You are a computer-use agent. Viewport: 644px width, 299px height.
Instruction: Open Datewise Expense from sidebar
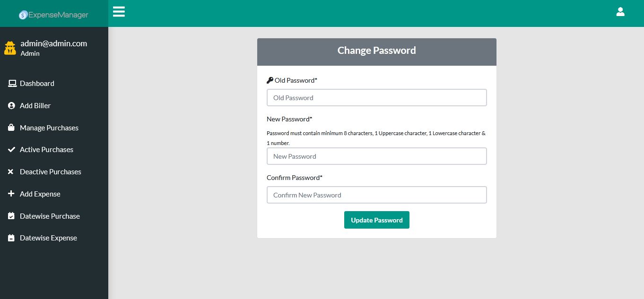48,238
